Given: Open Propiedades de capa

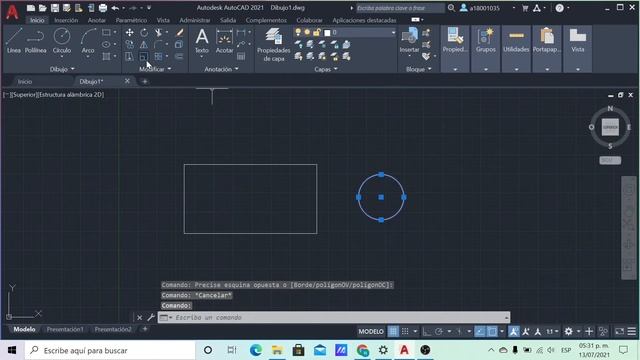Looking at the screenshot, I should tap(273, 44).
